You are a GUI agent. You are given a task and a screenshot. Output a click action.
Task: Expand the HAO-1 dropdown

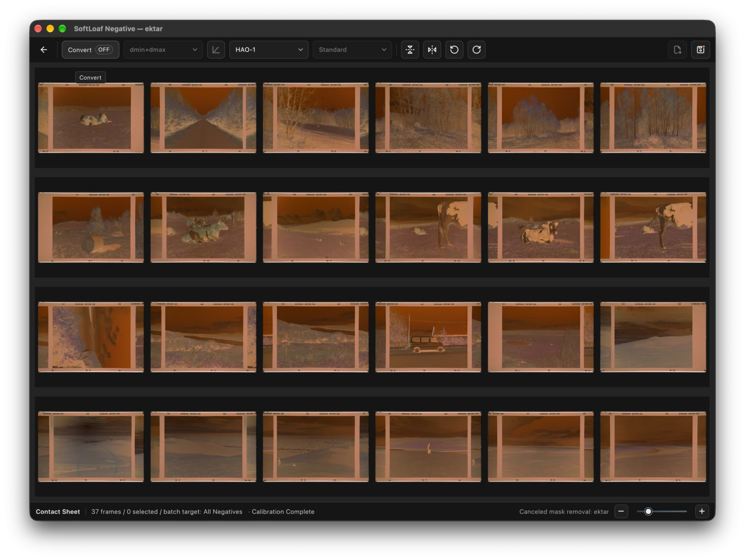269,50
